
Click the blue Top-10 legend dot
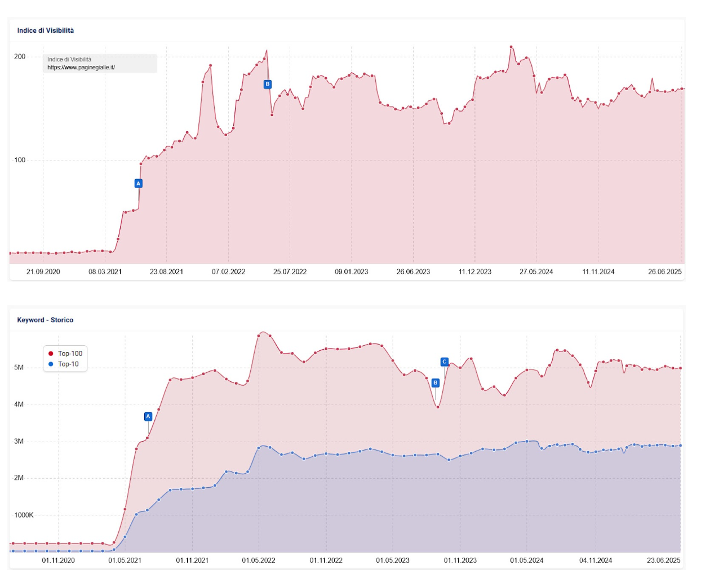click(x=51, y=364)
